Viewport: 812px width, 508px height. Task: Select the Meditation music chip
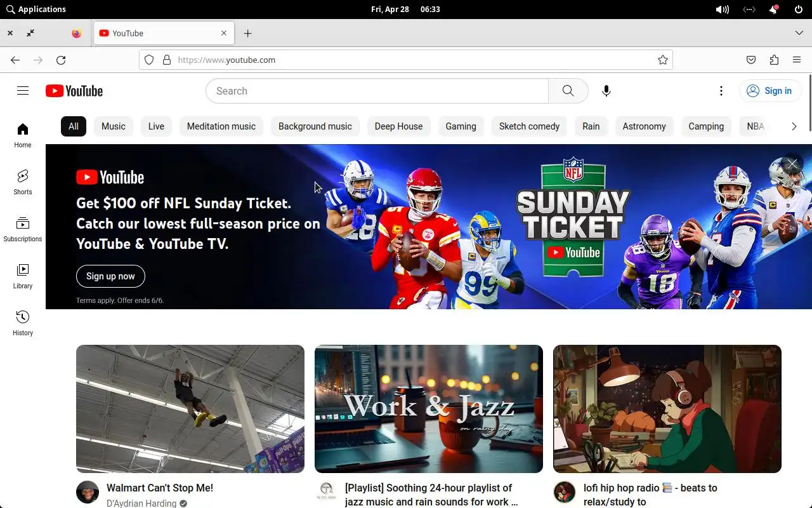coord(221,126)
